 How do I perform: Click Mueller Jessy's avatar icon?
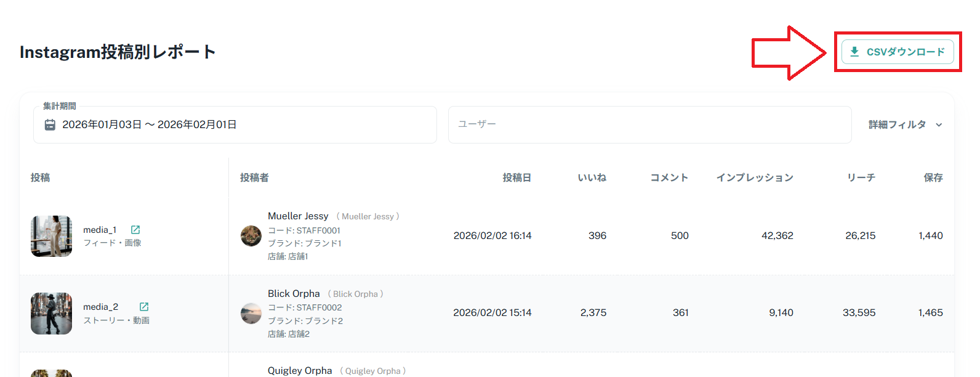pyautogui.click(x=251, y=236)
